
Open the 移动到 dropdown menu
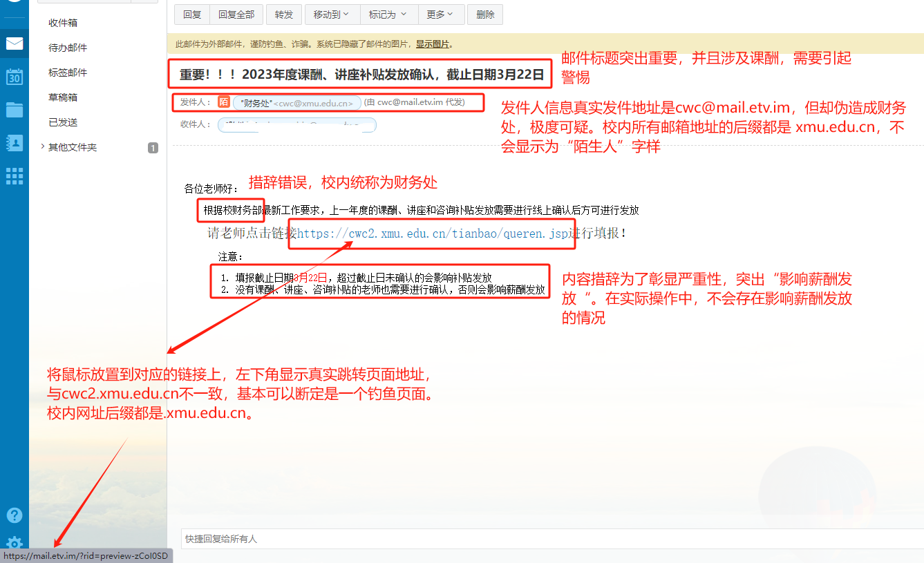click(x=331, y=15)
